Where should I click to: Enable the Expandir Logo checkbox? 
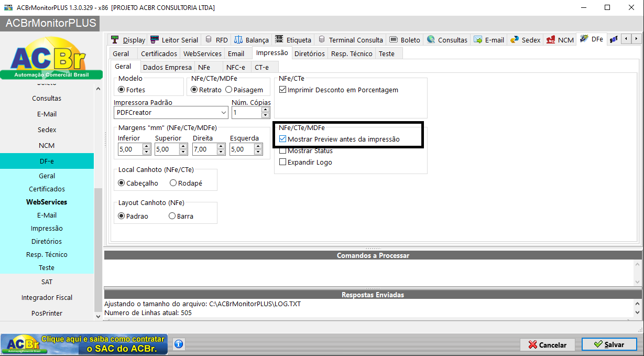tap(283, 163)
